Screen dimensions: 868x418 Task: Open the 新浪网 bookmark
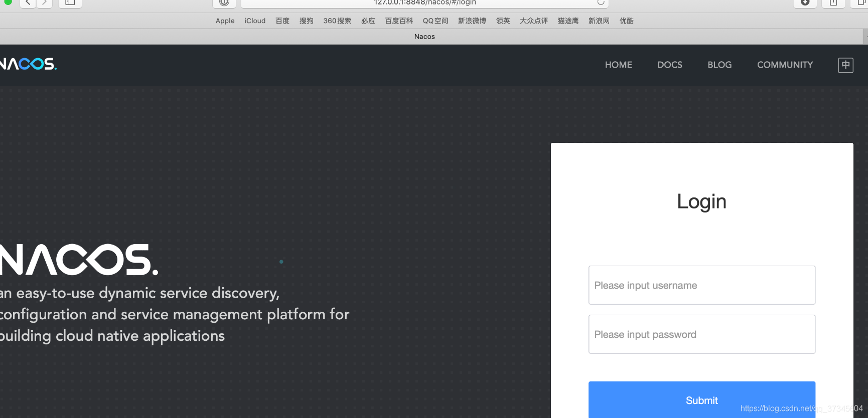pos(599,21)
